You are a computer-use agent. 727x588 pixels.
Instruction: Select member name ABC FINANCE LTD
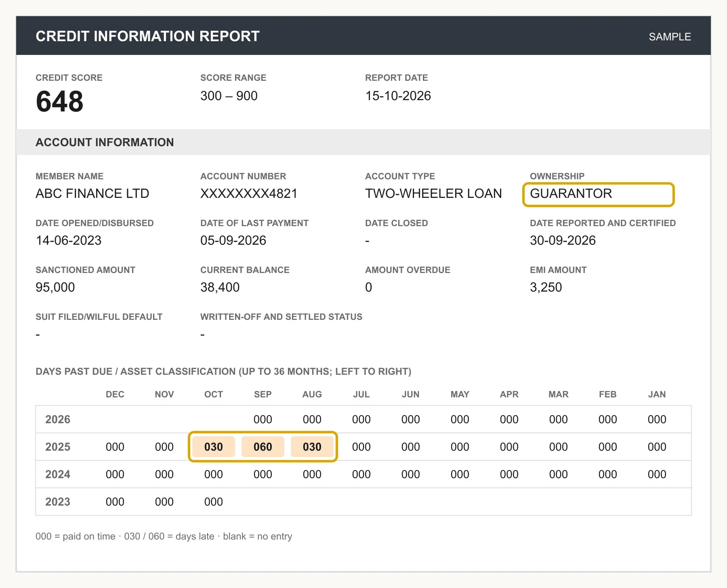pyautogui.click(x=92, y=193)
